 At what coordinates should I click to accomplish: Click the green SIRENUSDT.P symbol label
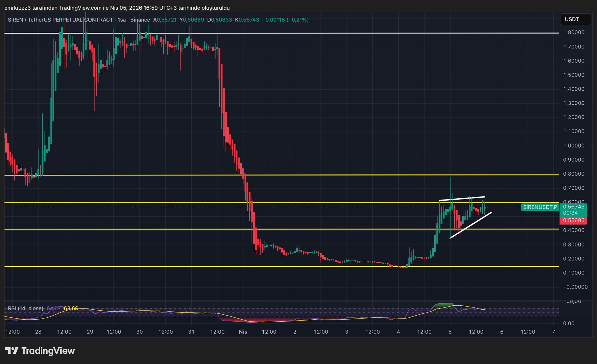540,207
